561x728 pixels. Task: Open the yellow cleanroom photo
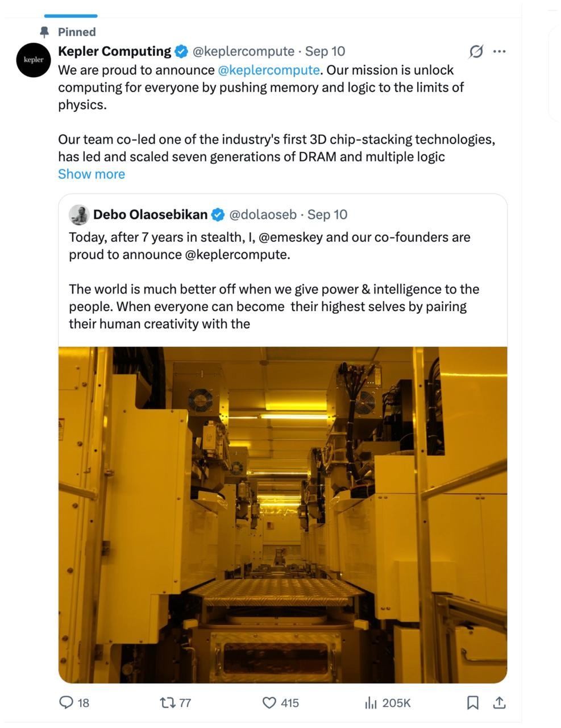point(282,515)
